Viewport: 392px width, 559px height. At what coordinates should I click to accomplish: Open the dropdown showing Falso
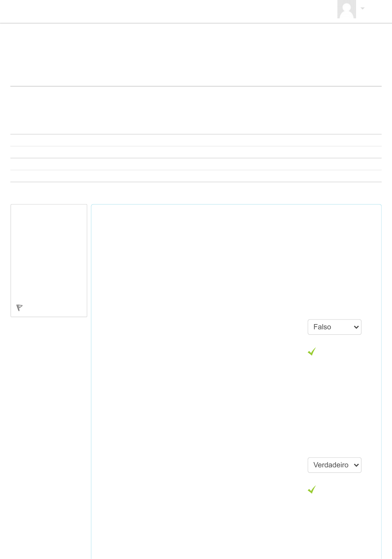point(334,327)
